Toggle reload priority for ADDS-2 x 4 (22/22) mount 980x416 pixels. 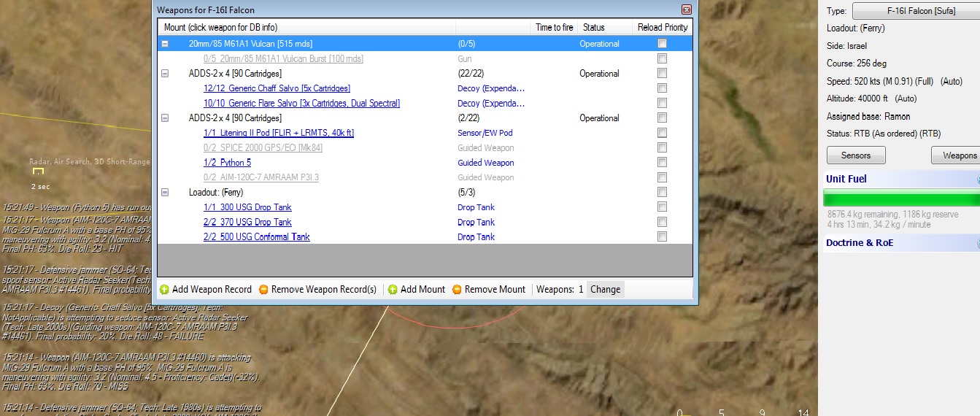[x=662, y=74]
